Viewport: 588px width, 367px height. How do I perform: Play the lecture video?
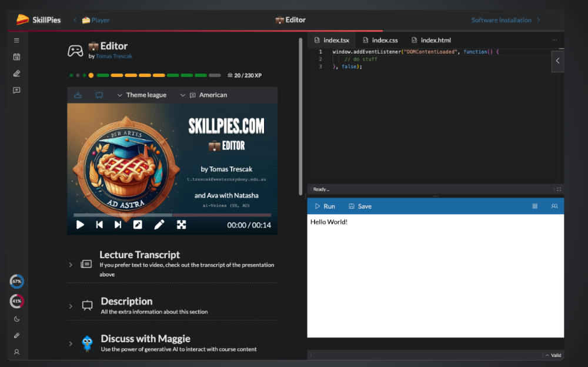coord(81,225)
